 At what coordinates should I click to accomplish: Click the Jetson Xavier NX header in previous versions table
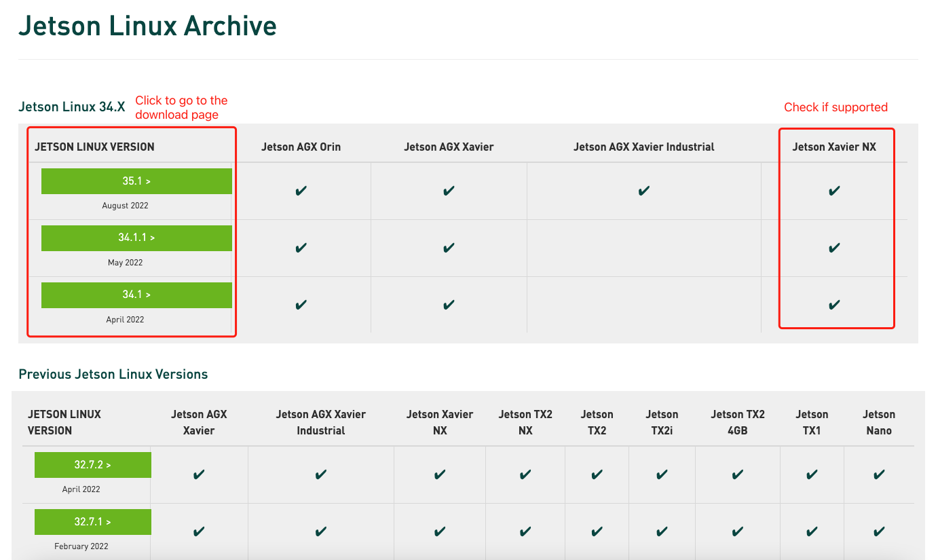point(440,422)
